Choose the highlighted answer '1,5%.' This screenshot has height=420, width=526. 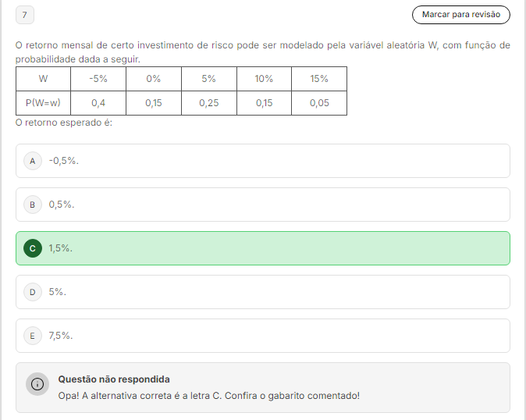point(61,248)
